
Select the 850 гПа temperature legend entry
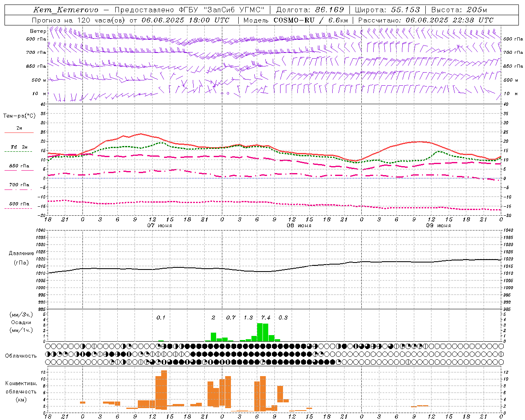point(19,166)
